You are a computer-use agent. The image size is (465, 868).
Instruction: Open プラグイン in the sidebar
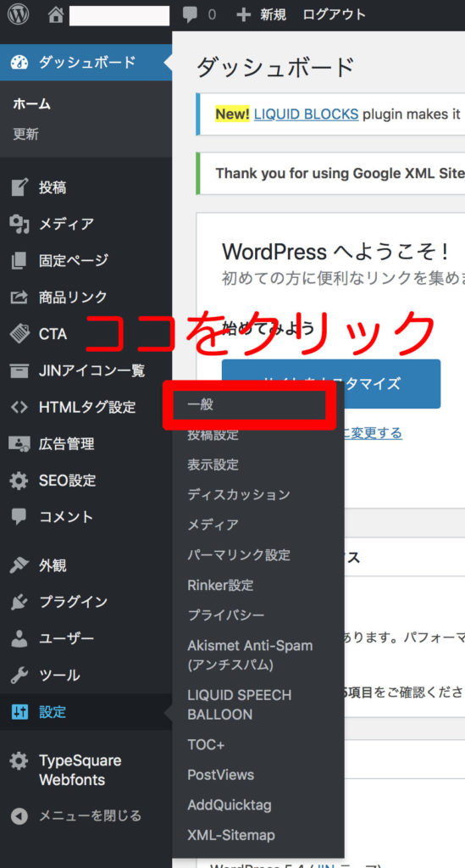coord(73,602)
